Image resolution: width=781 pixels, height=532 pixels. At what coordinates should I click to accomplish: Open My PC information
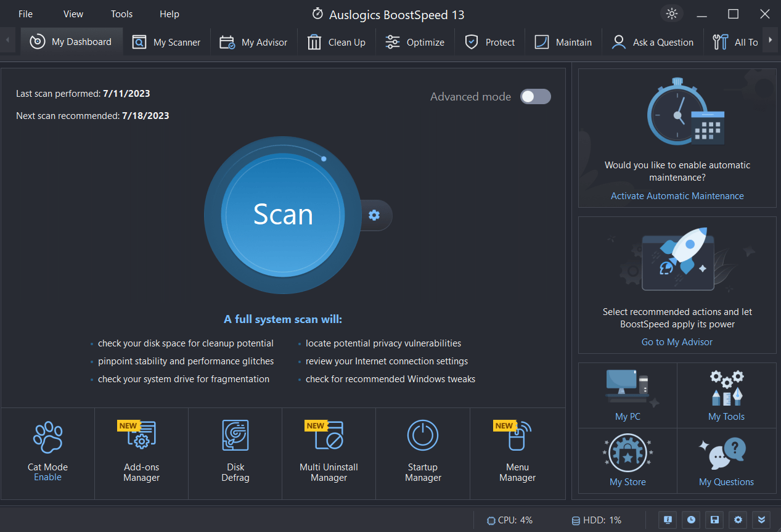[x=628, y=395]
